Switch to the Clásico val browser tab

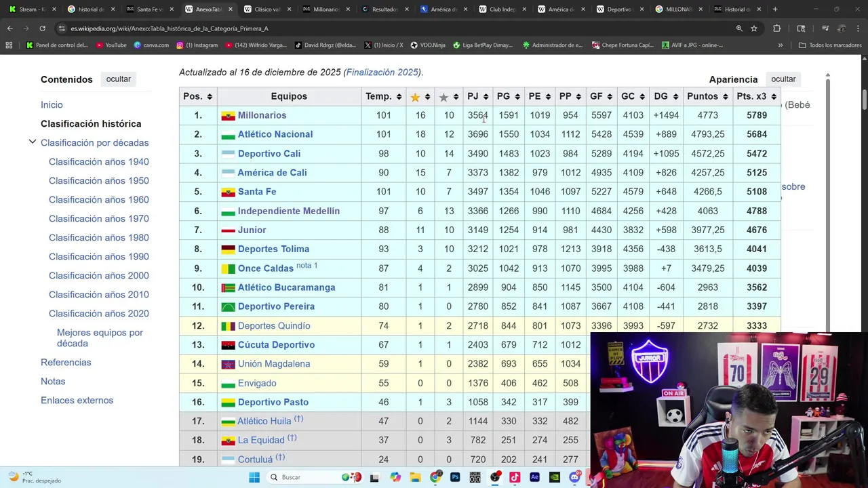[267, 9]
